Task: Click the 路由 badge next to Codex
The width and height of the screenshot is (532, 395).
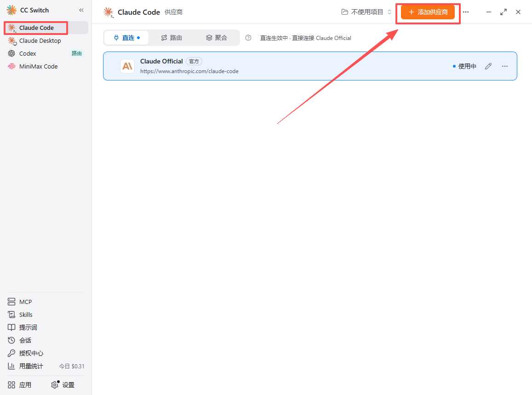Action: tap(77, 54)
